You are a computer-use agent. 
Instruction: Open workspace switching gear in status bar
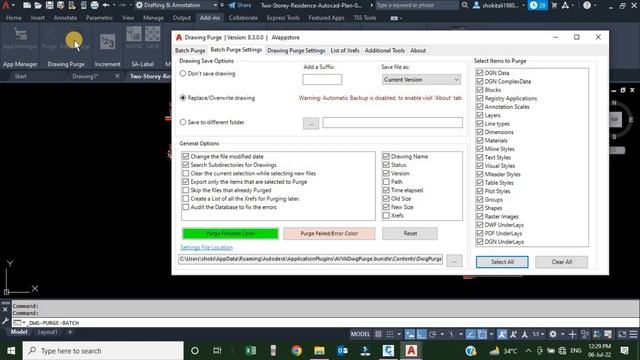(x=553, y=334)
